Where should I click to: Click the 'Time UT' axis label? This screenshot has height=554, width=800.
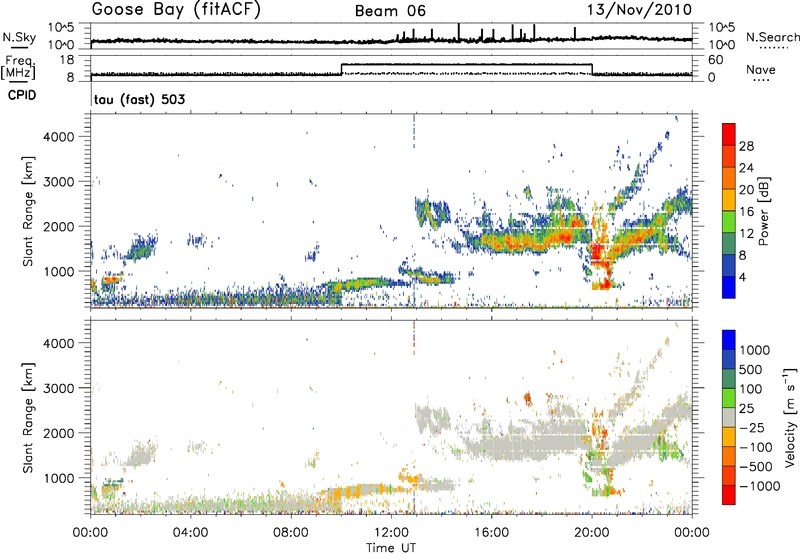click(391, 548)
